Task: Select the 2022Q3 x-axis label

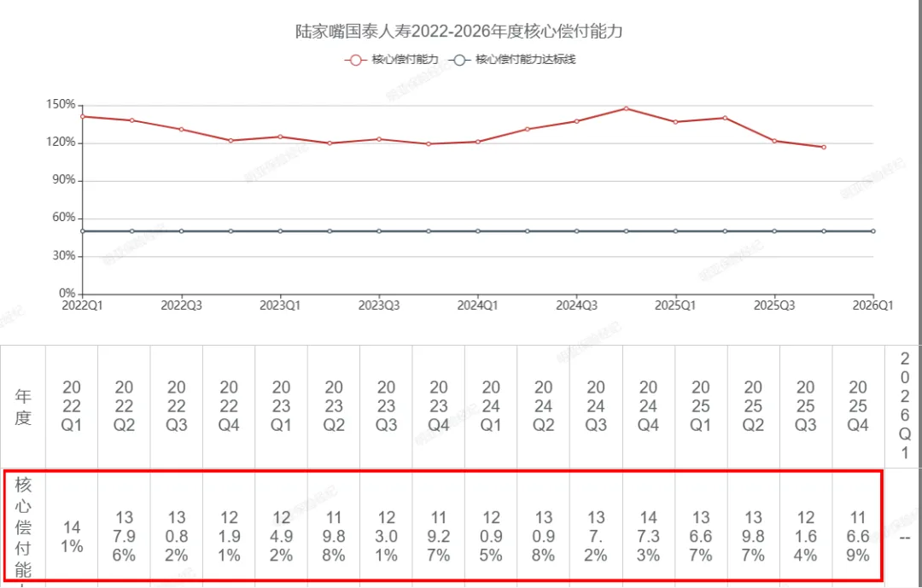Action: tap(181, 303)
